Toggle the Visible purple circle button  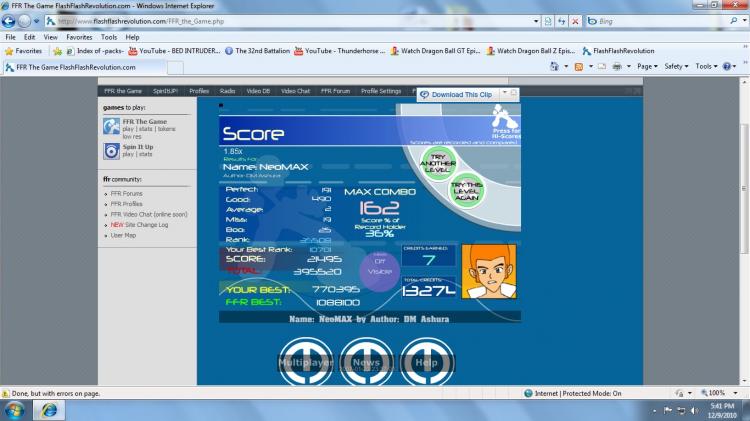pyautogui.click(x=380, y=271)
